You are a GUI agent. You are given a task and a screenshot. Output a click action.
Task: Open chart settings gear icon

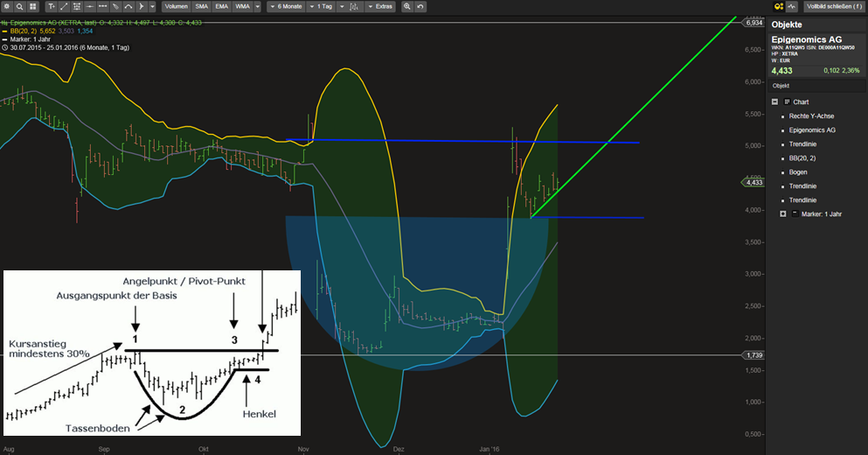click(7, 7)
